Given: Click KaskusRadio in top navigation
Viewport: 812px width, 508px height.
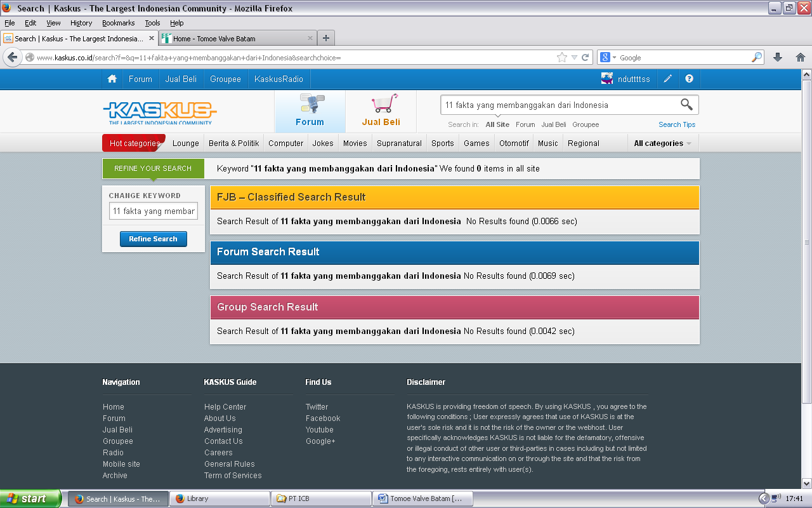Looking at the screenshot, I should click(278, 79).
